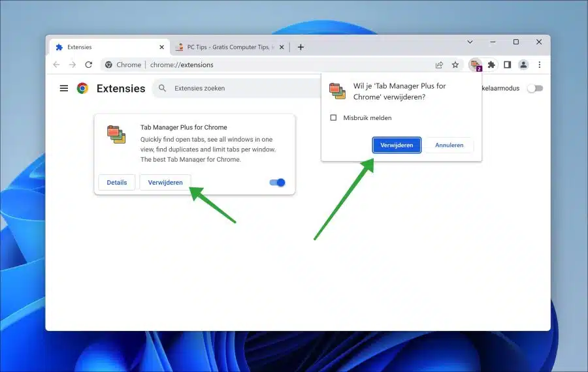Click the extension description text

pos(208,149)
